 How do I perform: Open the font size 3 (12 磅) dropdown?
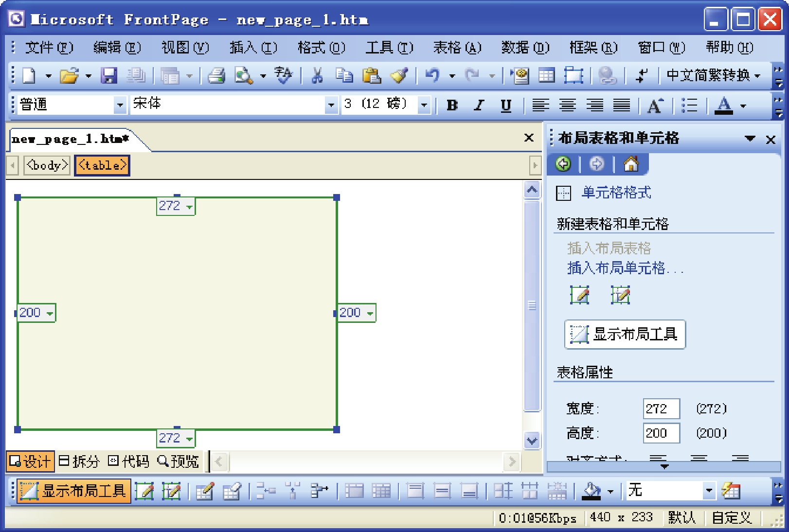tap(424, 105)
